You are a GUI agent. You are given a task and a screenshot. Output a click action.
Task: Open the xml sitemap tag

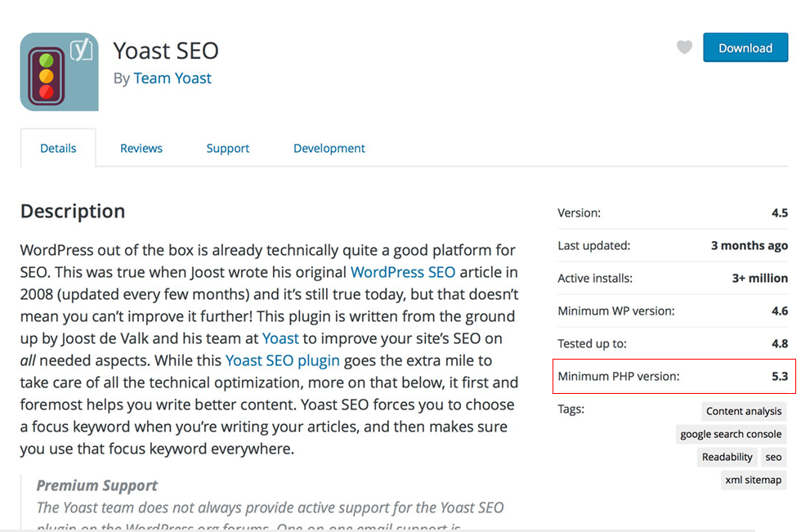753,481
